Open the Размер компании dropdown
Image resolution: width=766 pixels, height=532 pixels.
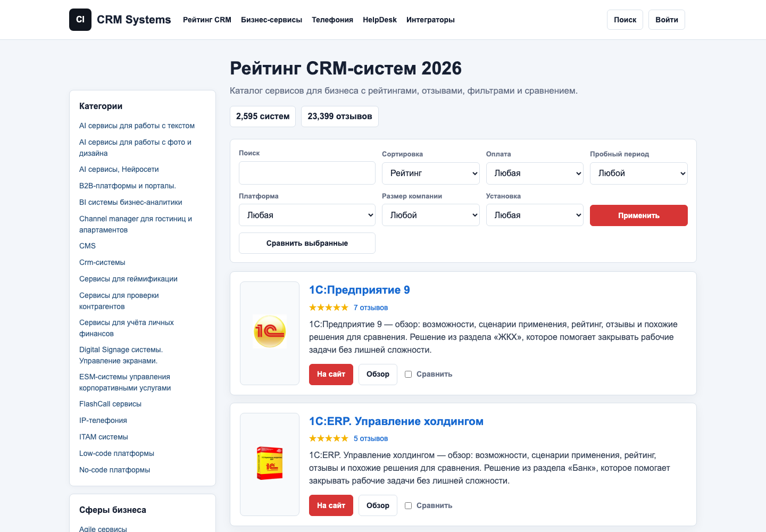click(431, 215)
